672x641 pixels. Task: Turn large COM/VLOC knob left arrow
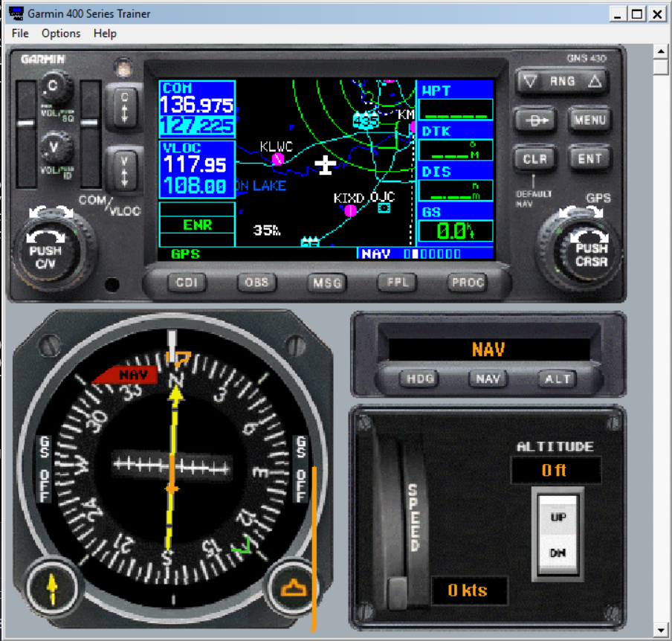[x=37, y=212]
